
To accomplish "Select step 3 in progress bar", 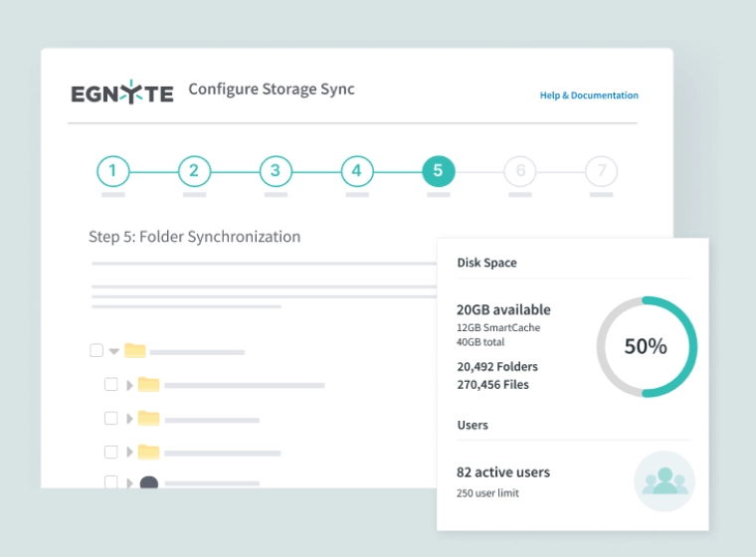I will (276, 171).
